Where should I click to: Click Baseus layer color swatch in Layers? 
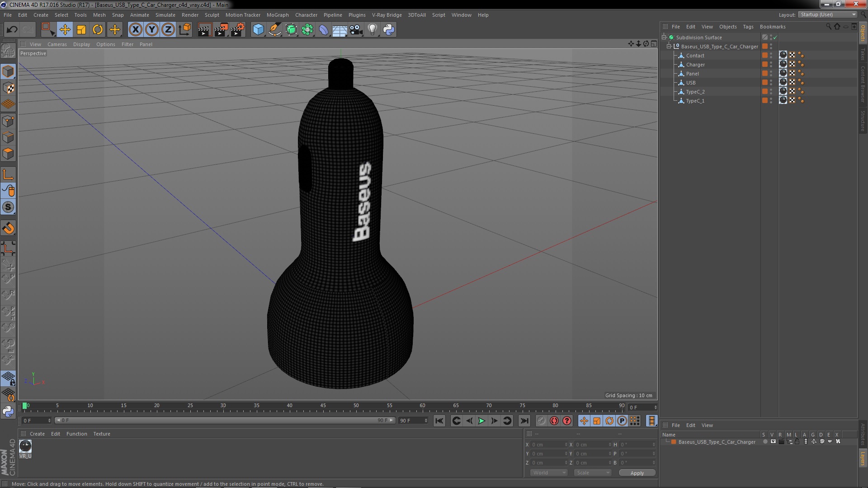tap(674, 442)
